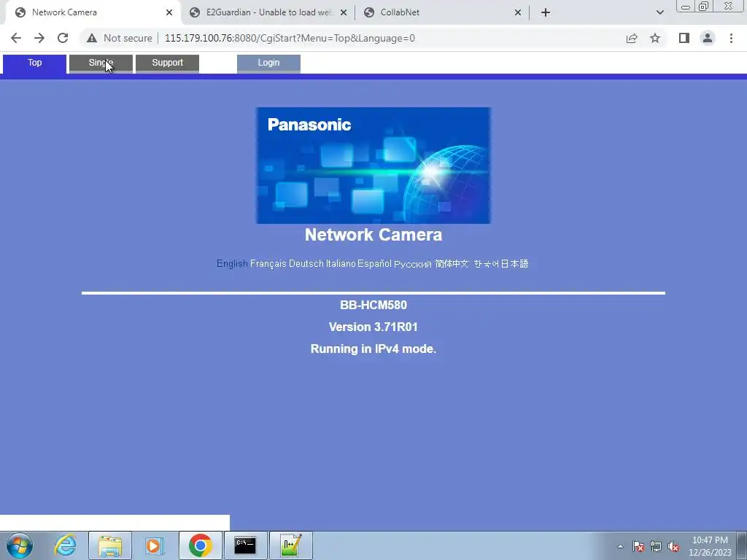Switch language to 日本語
The width and height of the screenshot is (747, 560).
[514, 264]
